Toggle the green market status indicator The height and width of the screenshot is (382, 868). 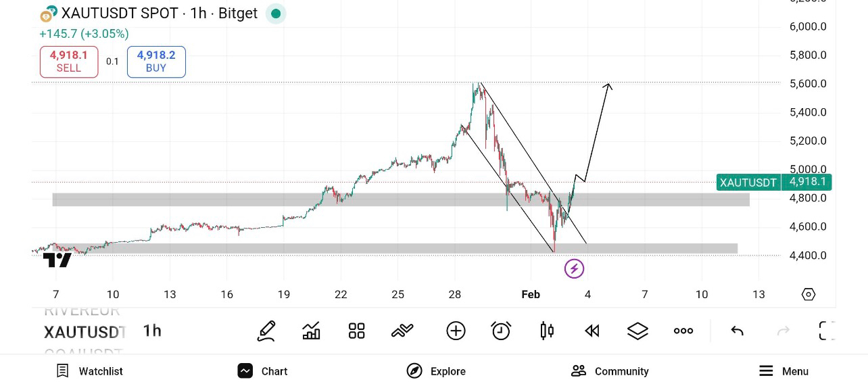pyautogui.click(x=275, y=14)
